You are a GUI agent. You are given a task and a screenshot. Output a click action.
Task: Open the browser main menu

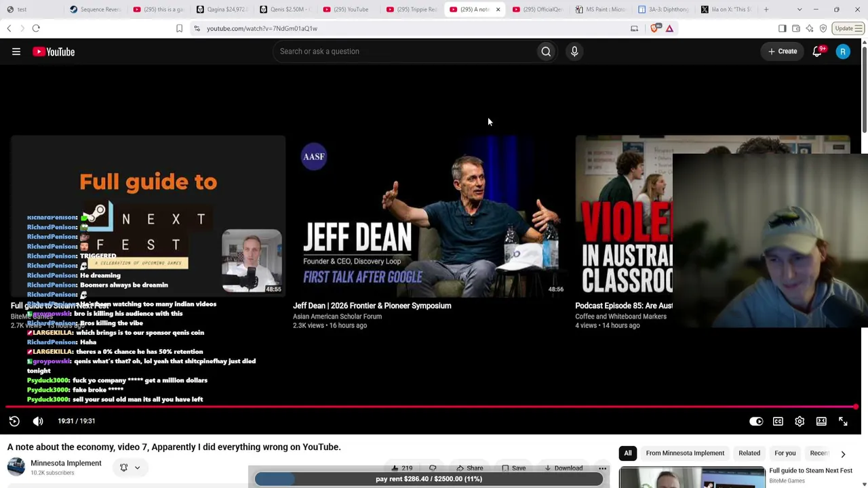click(859, 28)
